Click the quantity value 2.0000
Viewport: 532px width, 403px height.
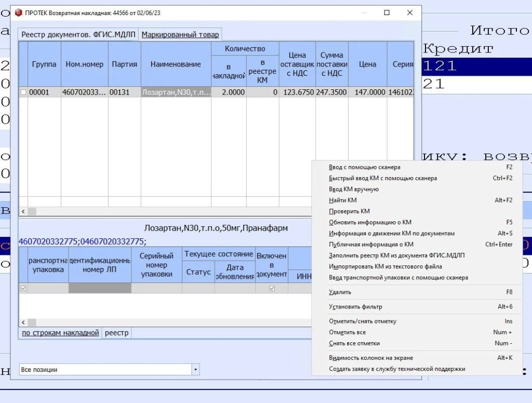click(229, 92)
